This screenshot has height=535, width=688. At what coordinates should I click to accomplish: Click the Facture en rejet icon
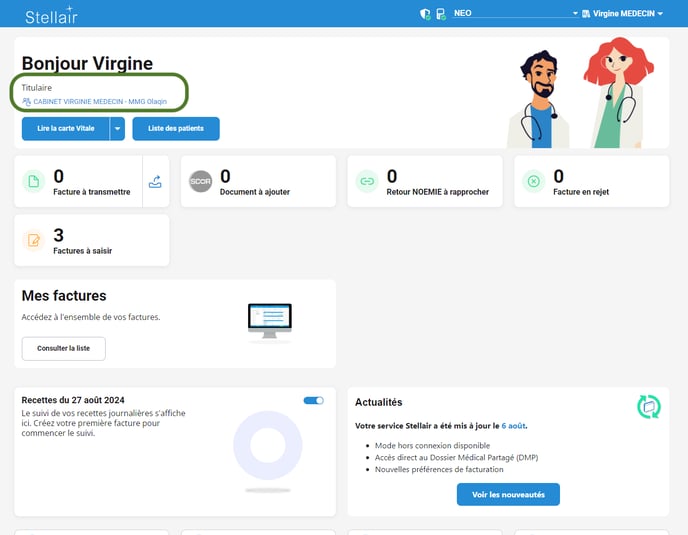pos(534,181)
